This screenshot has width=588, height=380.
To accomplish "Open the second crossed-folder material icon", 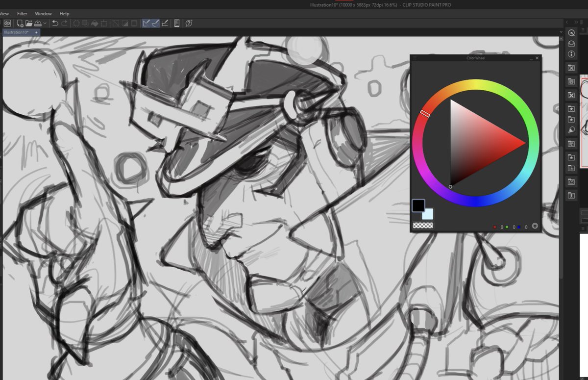I will click(571, 95).
